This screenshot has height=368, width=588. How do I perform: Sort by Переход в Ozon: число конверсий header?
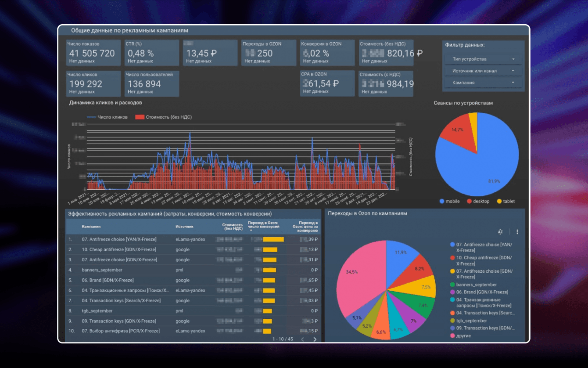(x=263, y=227)
